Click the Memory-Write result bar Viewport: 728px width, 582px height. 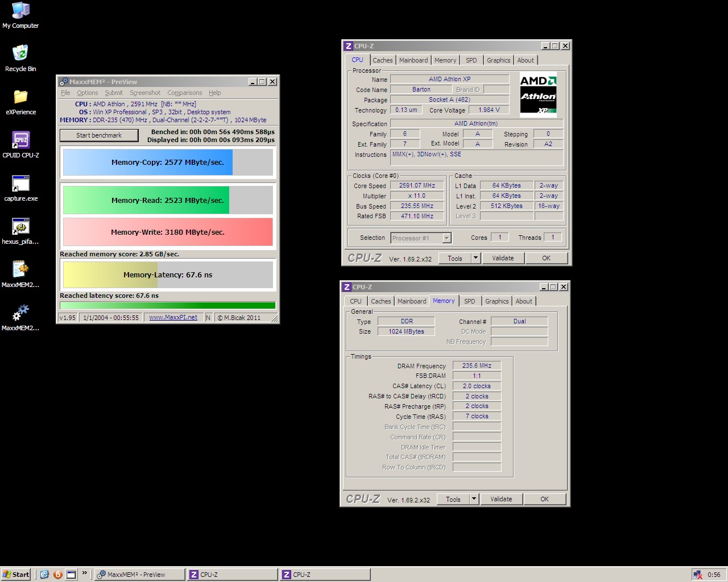(168, 232)
